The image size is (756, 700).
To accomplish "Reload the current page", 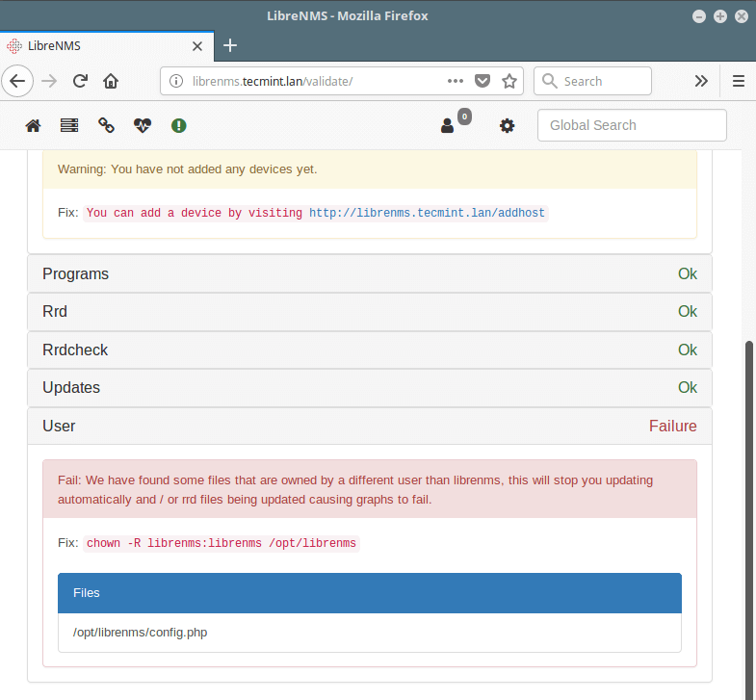I will coord(80,81).
